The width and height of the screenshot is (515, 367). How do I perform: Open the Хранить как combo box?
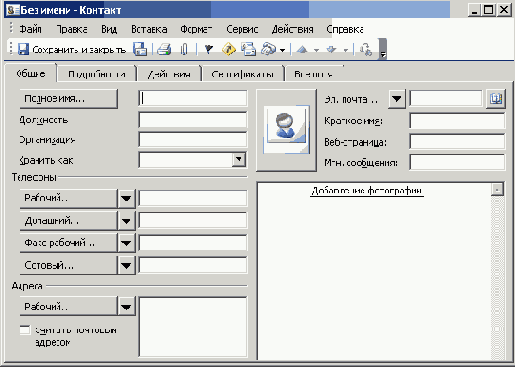(x=193, y=160)
